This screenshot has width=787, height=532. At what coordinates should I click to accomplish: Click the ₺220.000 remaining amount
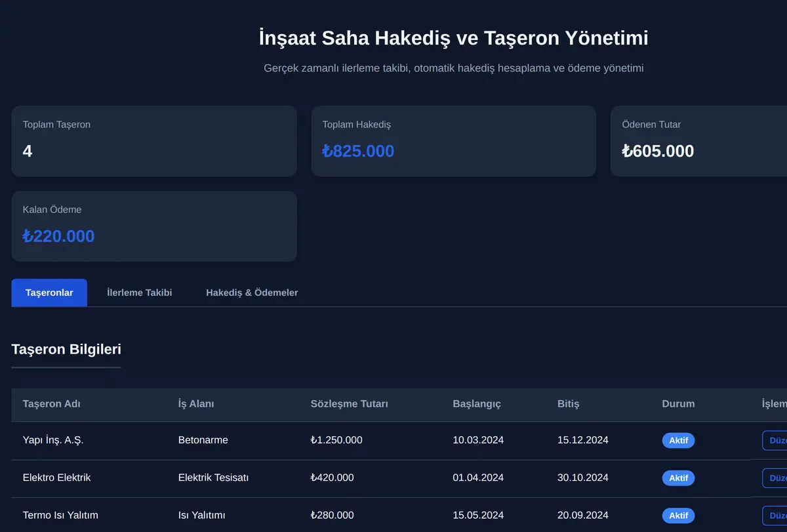pos(58,237)
